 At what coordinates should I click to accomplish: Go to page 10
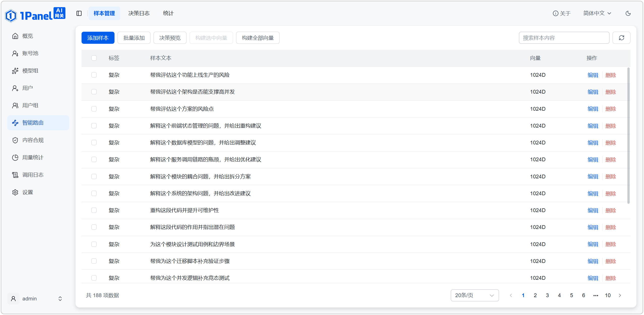pos(608,295)
